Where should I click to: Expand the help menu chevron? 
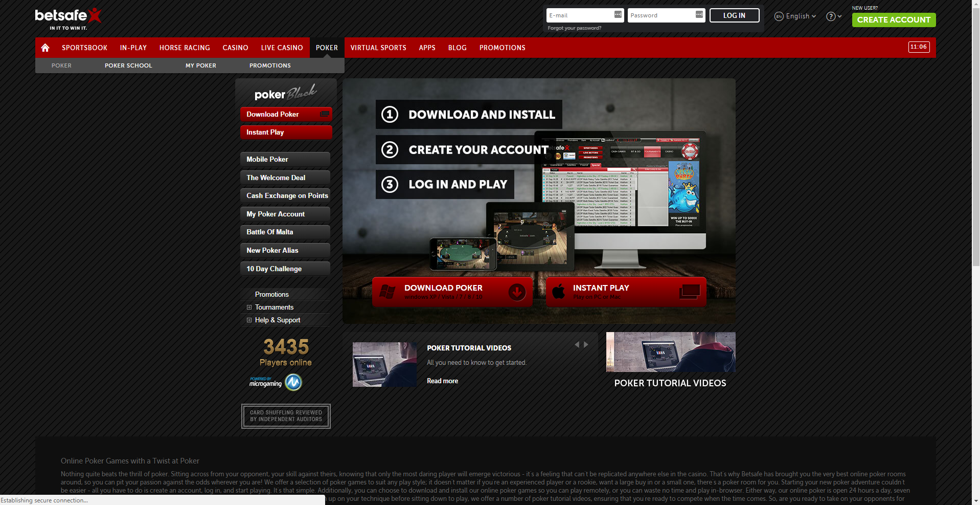point(839,16)
